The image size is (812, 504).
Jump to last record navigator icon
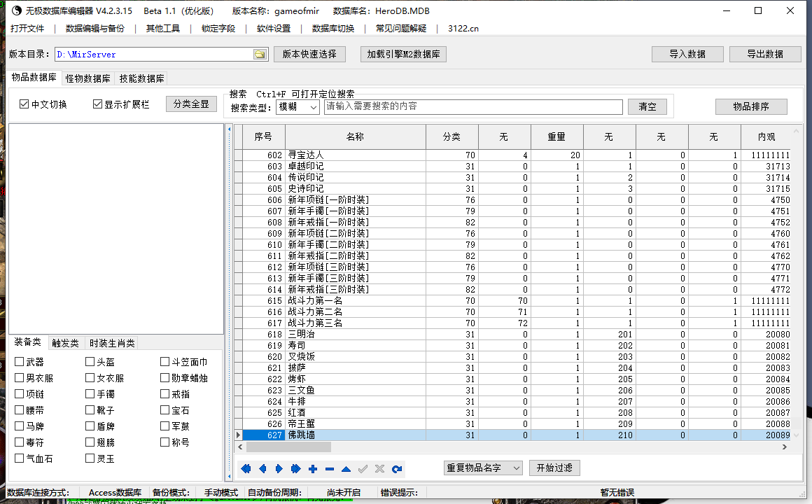click(x=295, y=469)
